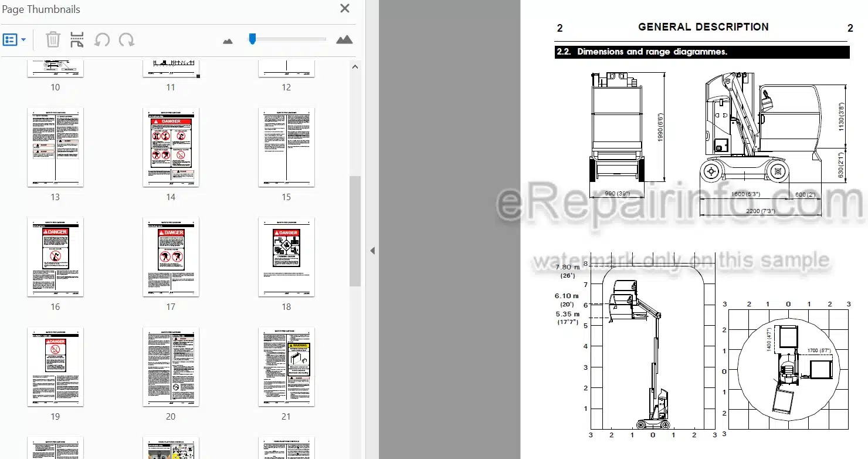Select page 19 thumbnail
Screen dimensions: 868x459
55,366
